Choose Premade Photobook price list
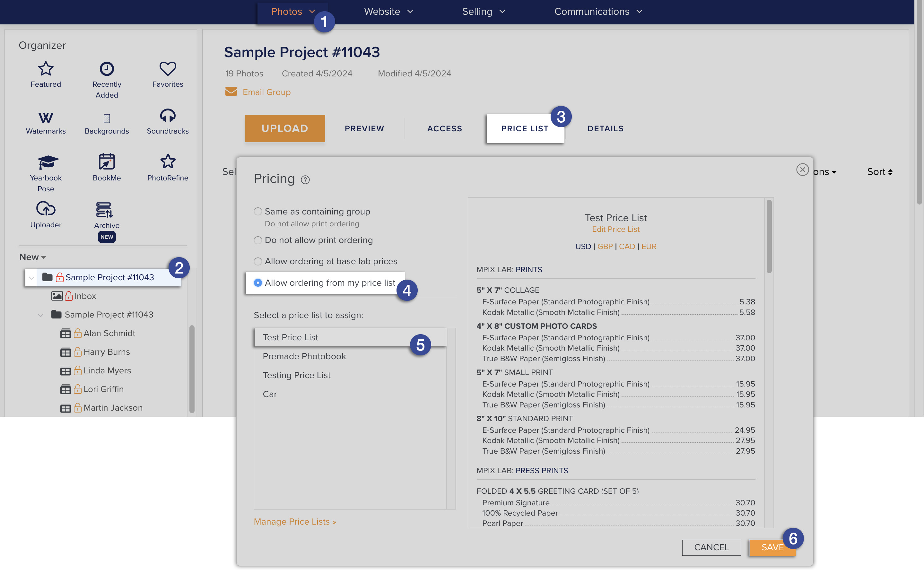 (350, 356)
